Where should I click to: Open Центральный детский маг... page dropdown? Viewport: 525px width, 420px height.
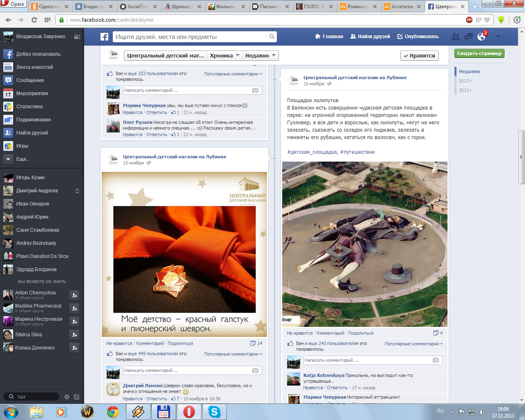165,55
